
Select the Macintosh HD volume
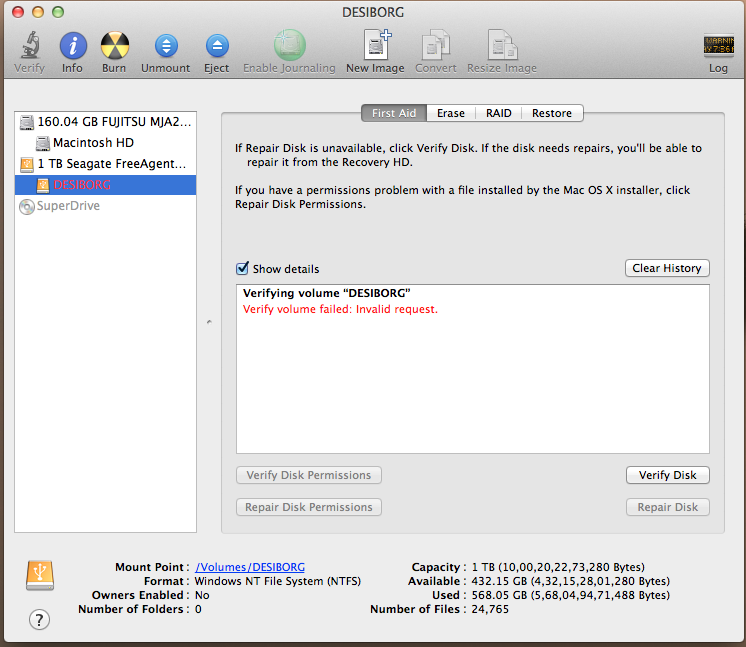pos(106,143)
